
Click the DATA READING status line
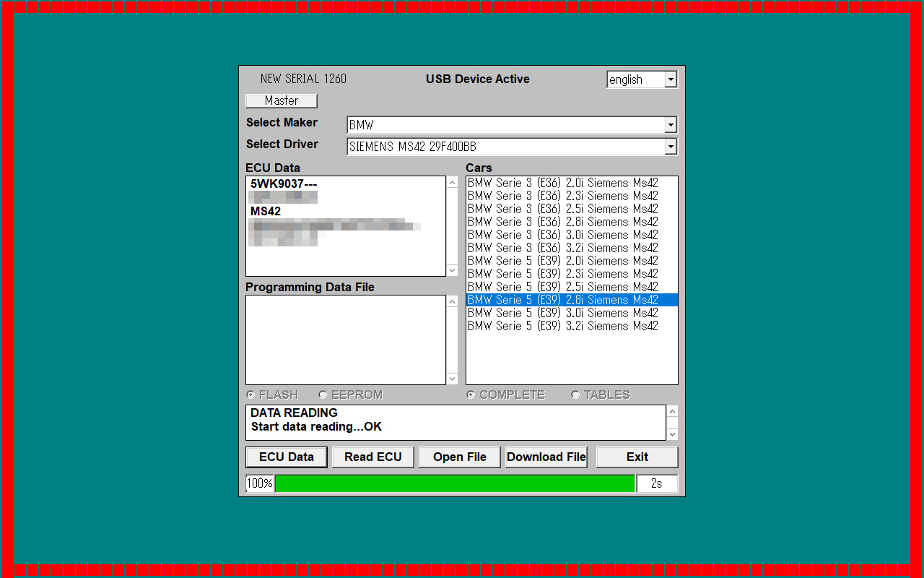tap(294, 413)
